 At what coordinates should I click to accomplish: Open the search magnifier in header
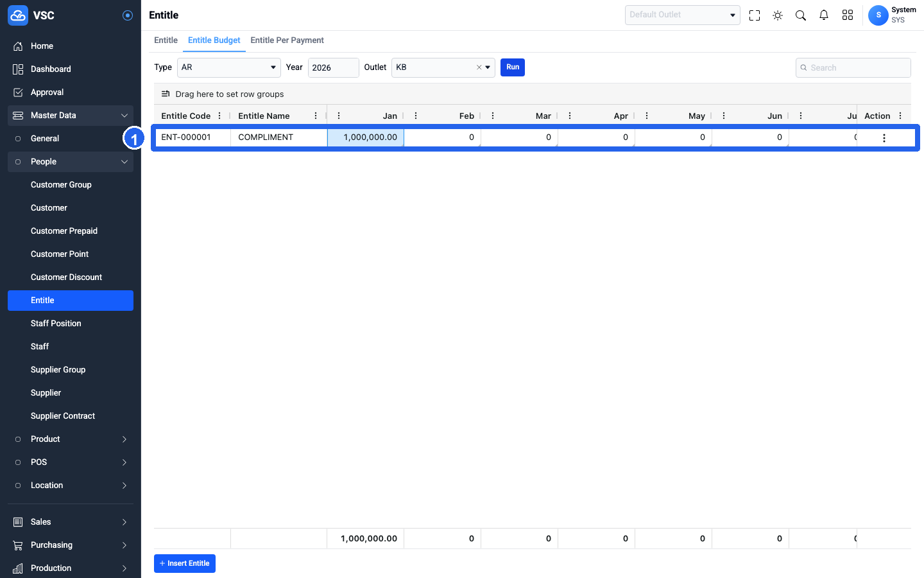tap(801, 15)
